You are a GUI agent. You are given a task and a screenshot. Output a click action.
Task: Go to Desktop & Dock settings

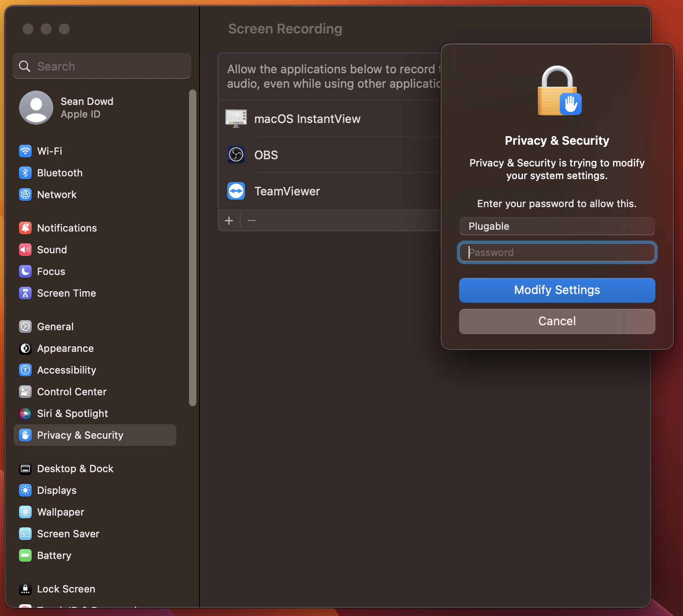pos(95,469)
